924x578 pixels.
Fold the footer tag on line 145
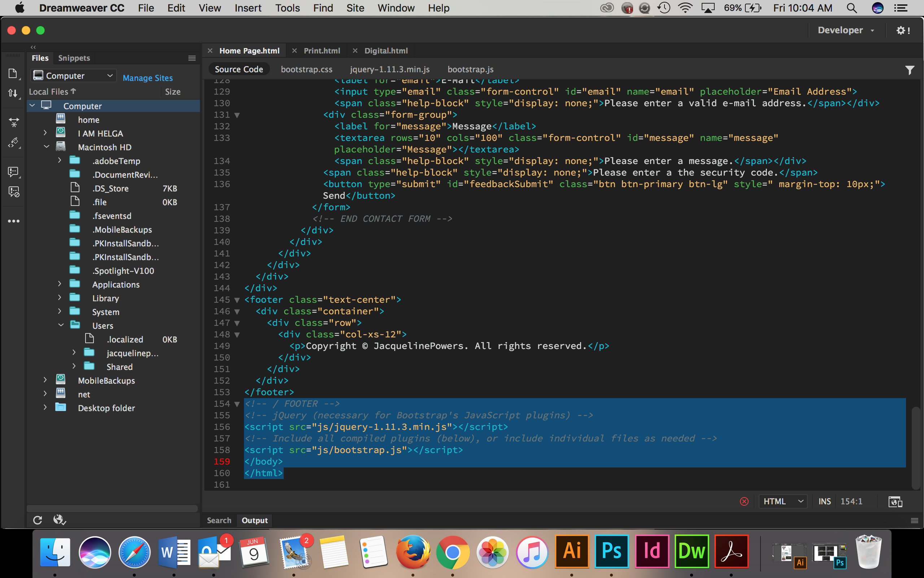[x=237, y=300]
